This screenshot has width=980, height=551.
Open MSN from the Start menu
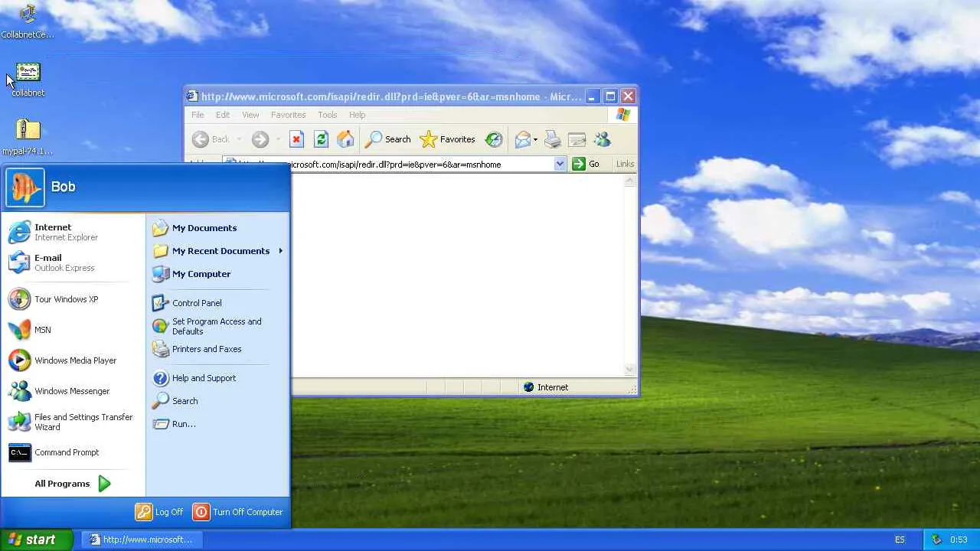point(73,330)
